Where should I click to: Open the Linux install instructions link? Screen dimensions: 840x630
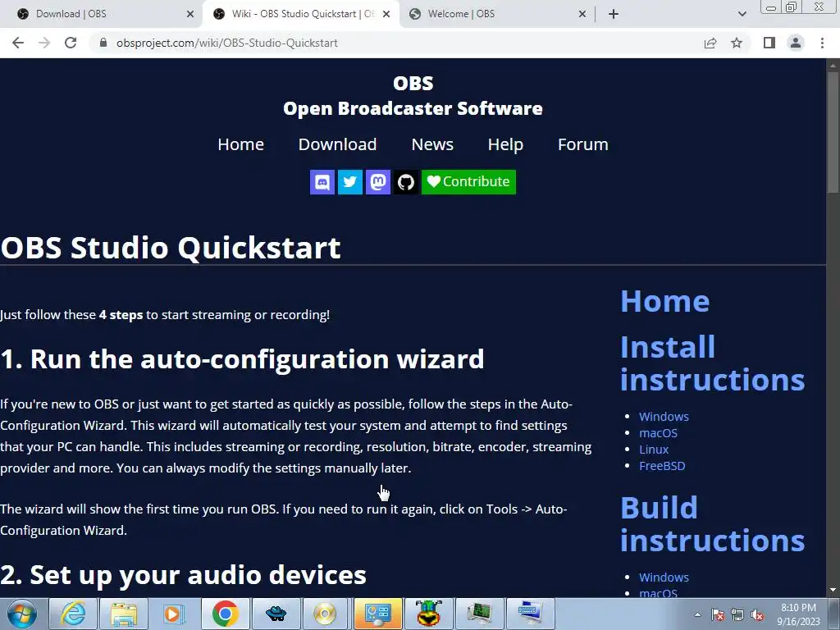[x=654, y=450]
